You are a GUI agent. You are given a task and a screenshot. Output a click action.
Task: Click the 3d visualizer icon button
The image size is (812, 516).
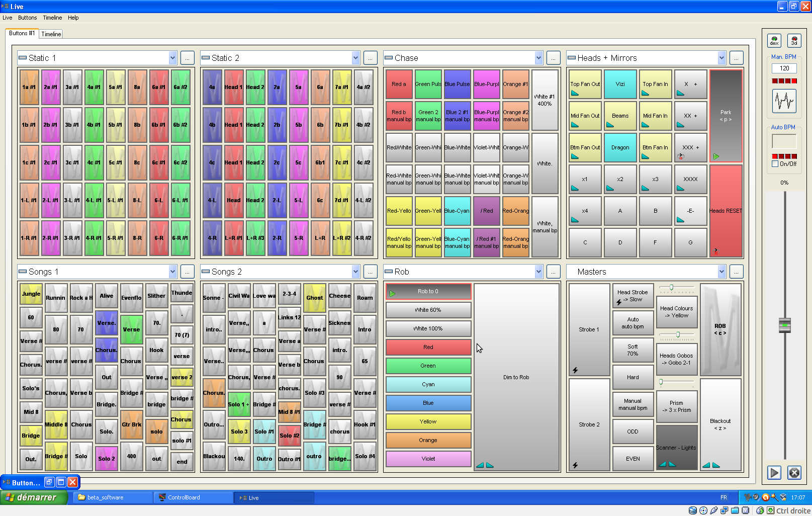[794, 40]
